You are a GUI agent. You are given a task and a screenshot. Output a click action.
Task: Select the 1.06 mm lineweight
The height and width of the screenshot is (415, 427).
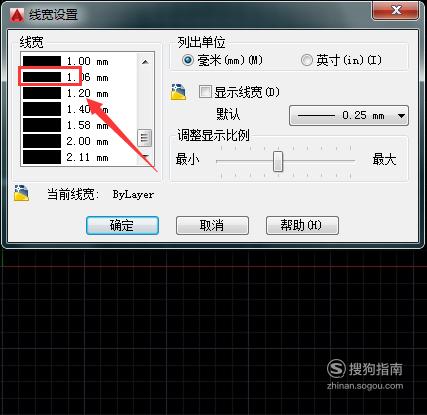tap(79, 77)
